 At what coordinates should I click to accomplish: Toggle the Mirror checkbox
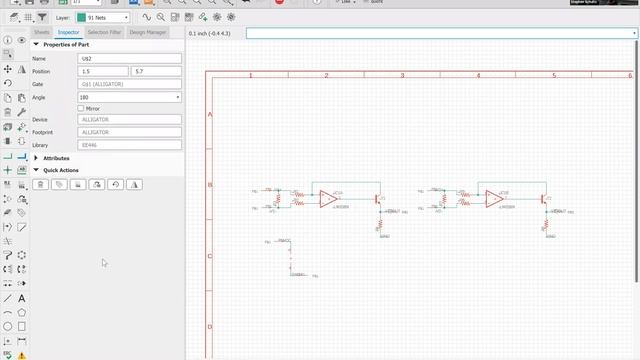point(80,108)
